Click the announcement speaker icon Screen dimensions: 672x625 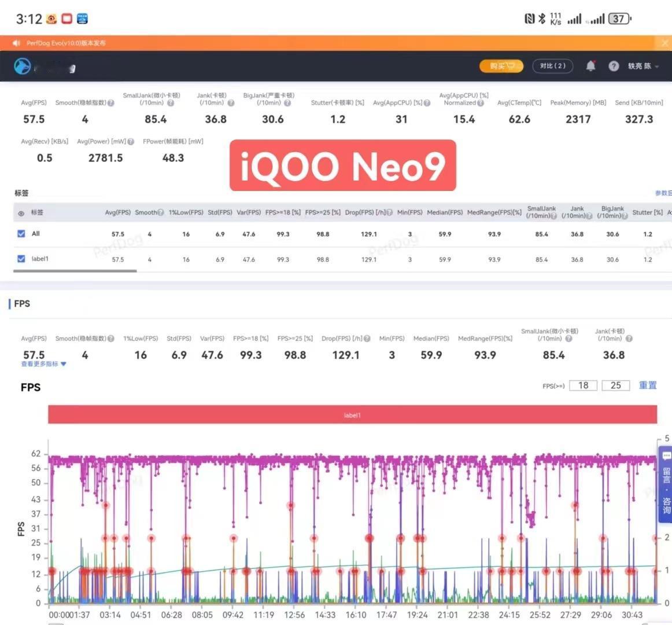16,43
